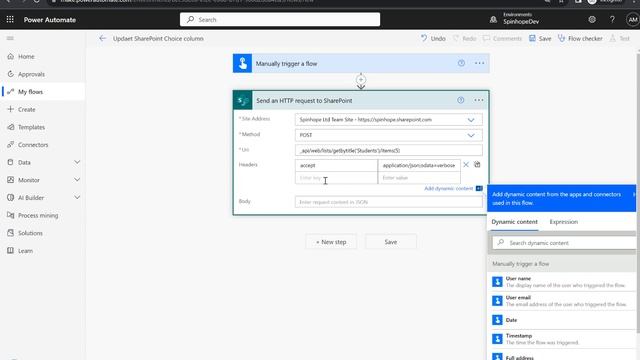Expand the Site Address dropdown
Screen dimensions: 640x360
coord(471,120)
